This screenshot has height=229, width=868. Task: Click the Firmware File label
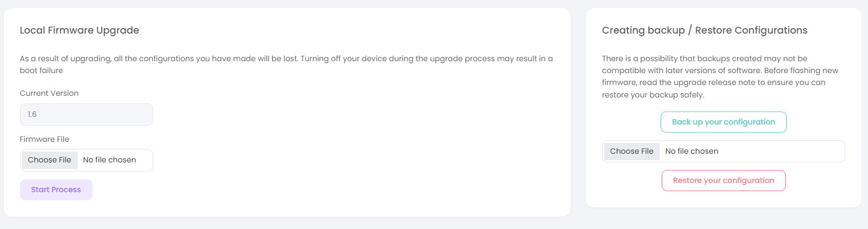[44, 139]
